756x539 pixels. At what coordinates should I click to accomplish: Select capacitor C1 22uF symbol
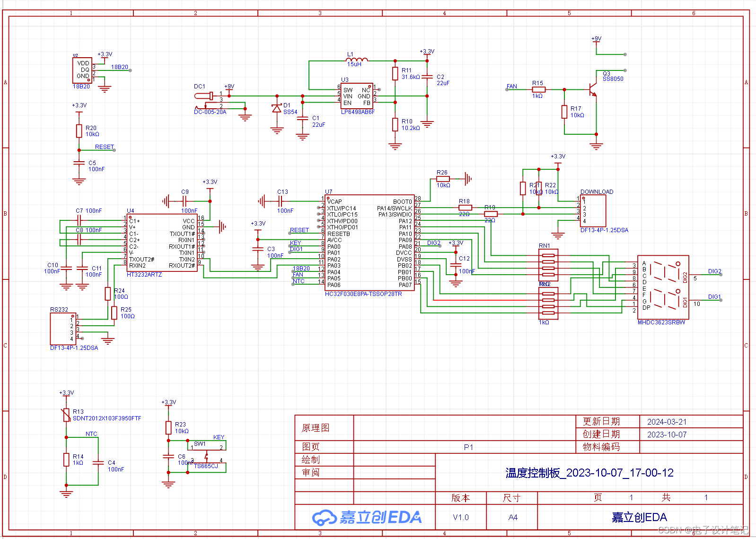point(302,118)
